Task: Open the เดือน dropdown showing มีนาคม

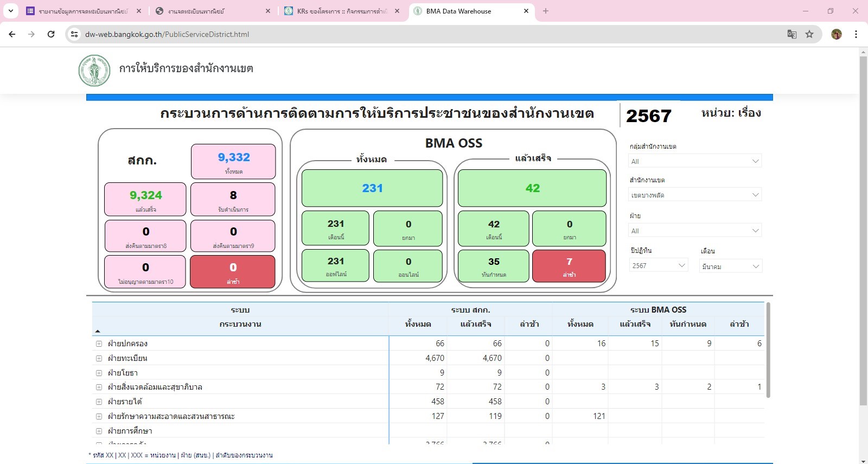Action: pos(731,266)
